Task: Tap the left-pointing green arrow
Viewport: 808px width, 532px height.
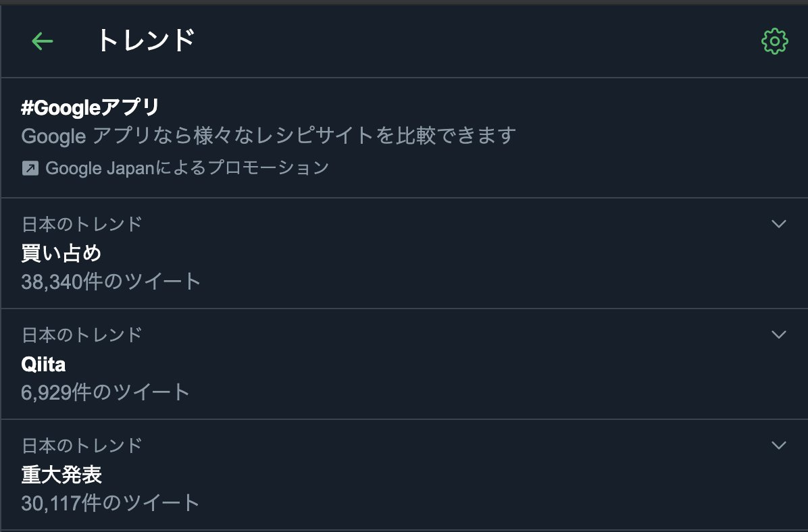Action: click(x=42, y=41)
